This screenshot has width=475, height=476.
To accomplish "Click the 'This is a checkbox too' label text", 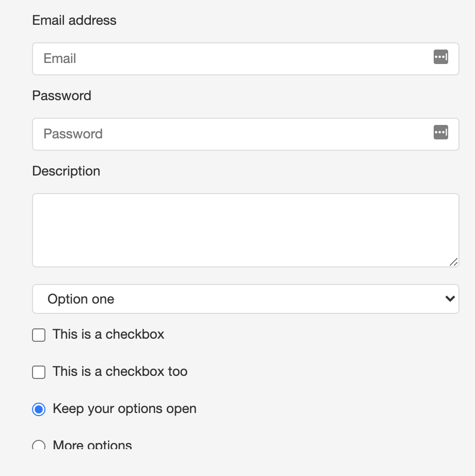I will pyautogui.click(x=120, y=371).
